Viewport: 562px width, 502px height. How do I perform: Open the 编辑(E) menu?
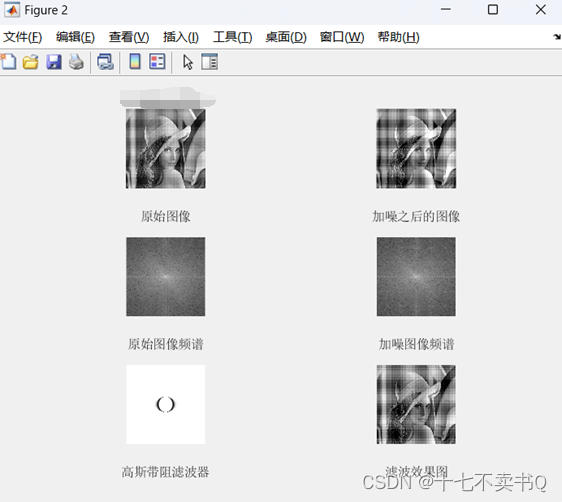(x=75, y=37)
